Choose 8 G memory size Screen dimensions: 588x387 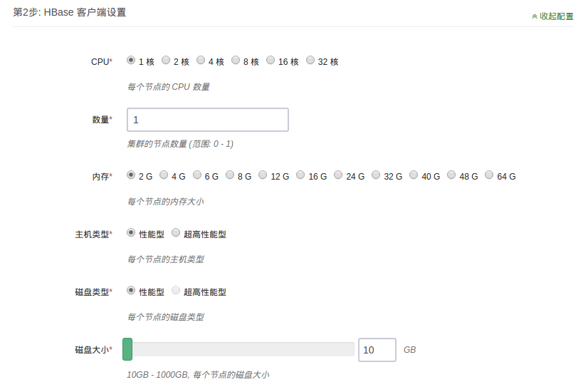[230, 175]
